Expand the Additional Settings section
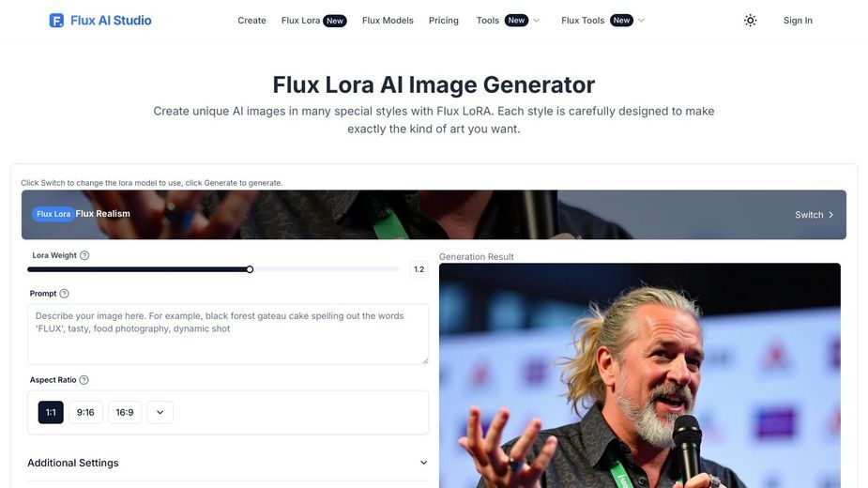 tap(227, 463)
